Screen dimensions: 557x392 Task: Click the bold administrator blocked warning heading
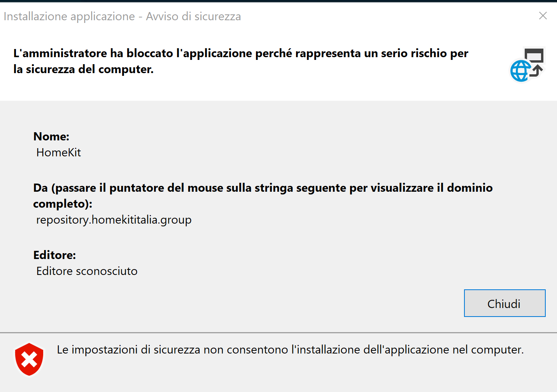240,53
